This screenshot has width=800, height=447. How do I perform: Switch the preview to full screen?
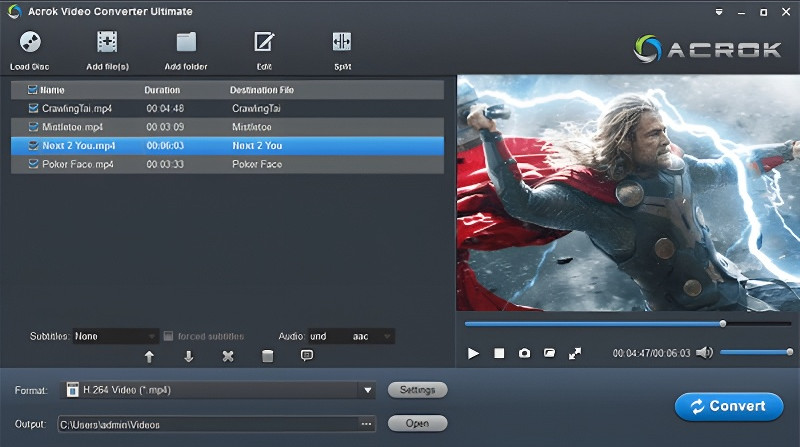pos(574,353)
